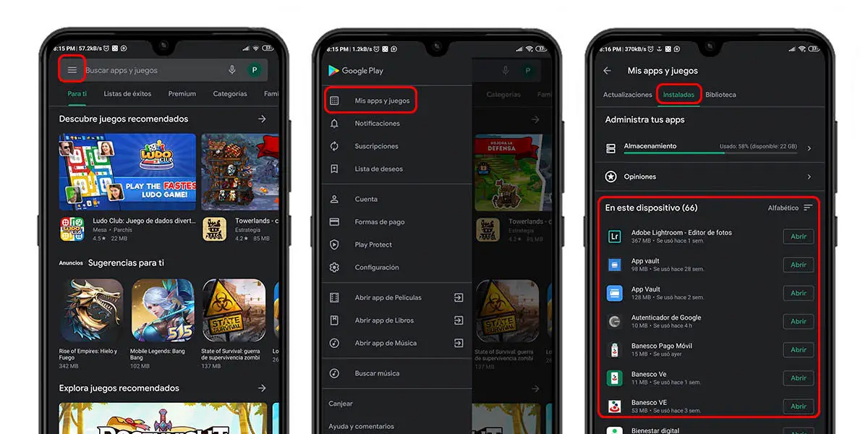The height and width of the screenshot is (434, 868).
Task: Tap Abrir for the 128 MB App Vault
Action: [799, 293]
